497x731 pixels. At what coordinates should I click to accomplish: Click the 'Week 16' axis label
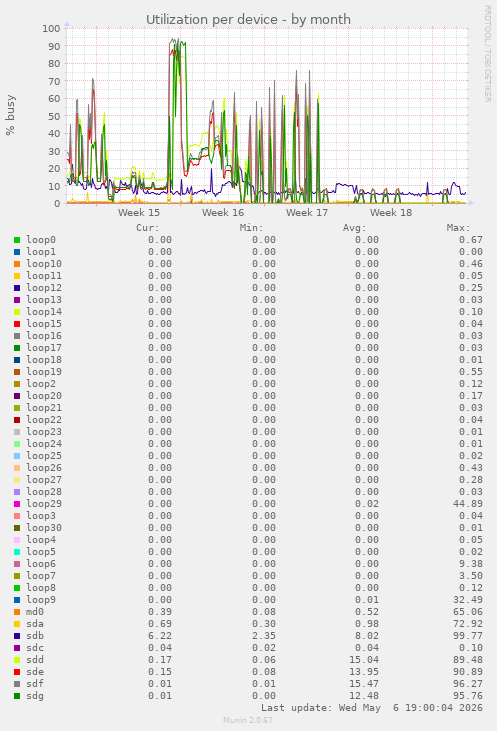[x=223, y=213]
